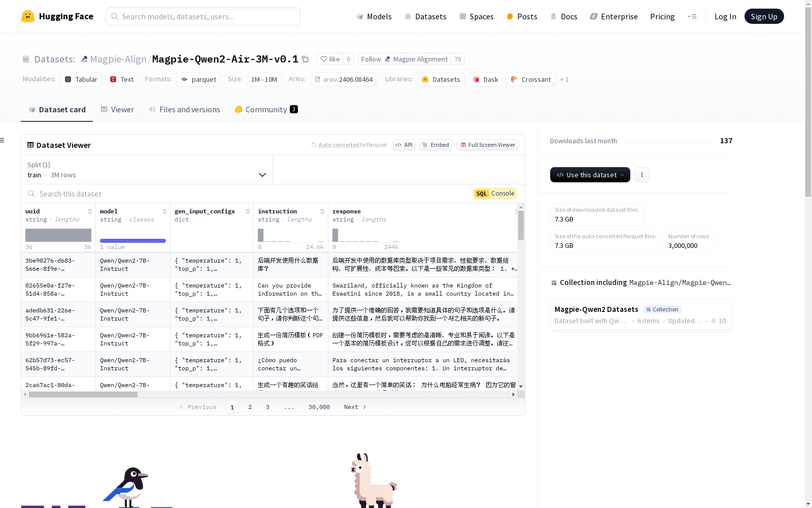Open the API button in Dataset Viewer
The height and width of the screenshot is (508, 812).
click(404, 145)
